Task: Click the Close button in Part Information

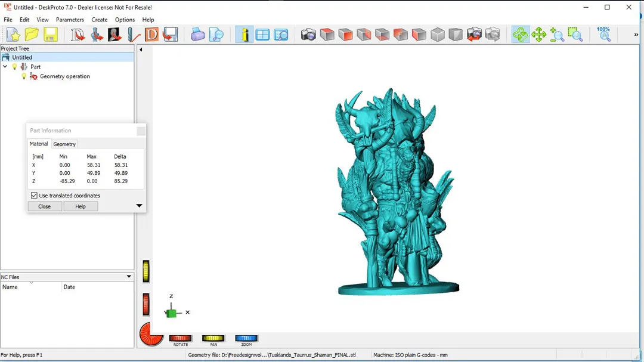Action: point(44,206)
